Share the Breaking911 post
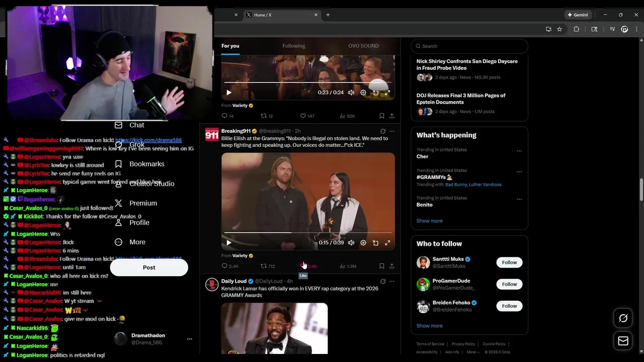 pyautogui.click(x=392, y=266)
